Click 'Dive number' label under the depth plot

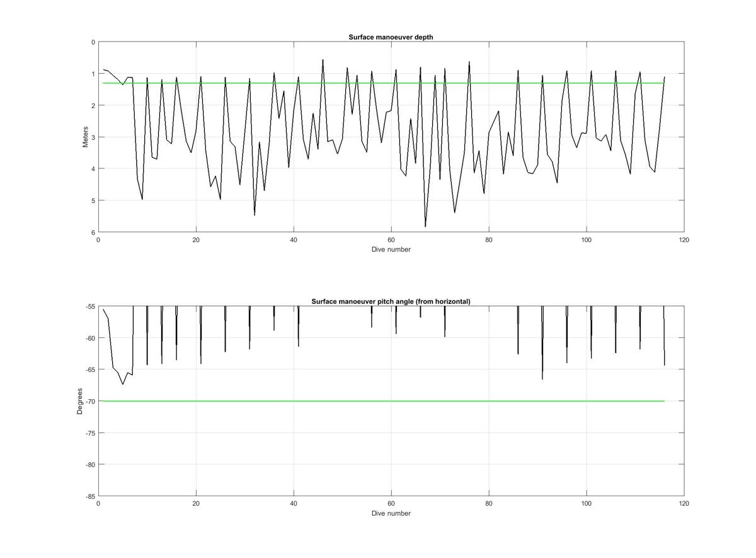point(391,249)
